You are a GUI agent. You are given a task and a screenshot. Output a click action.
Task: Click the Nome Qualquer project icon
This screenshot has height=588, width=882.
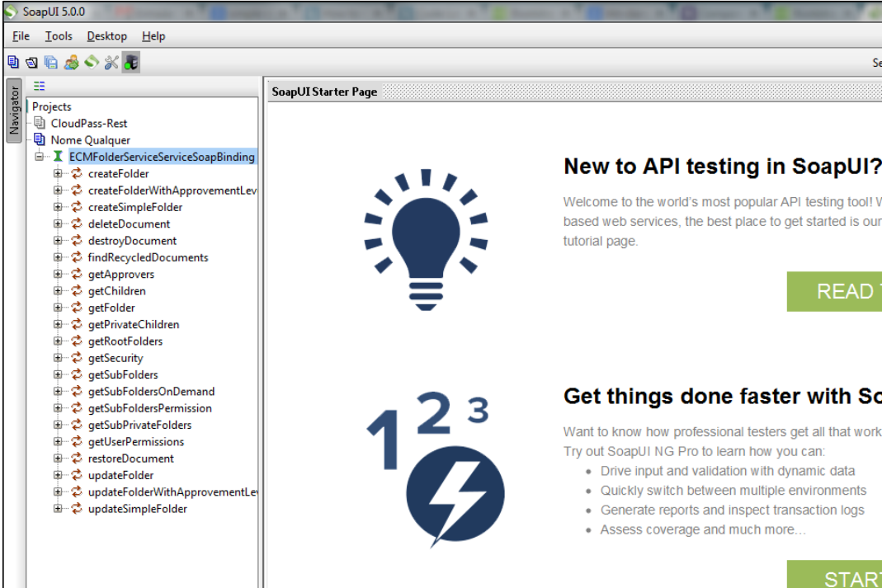[40, 139]
